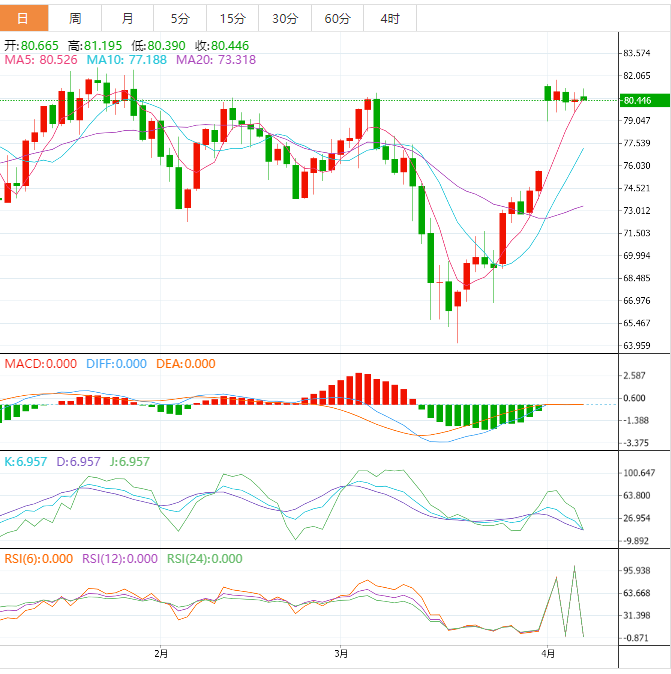
Task: Switch to the 日 daily chart tab
Action: [x=24, y=19]
